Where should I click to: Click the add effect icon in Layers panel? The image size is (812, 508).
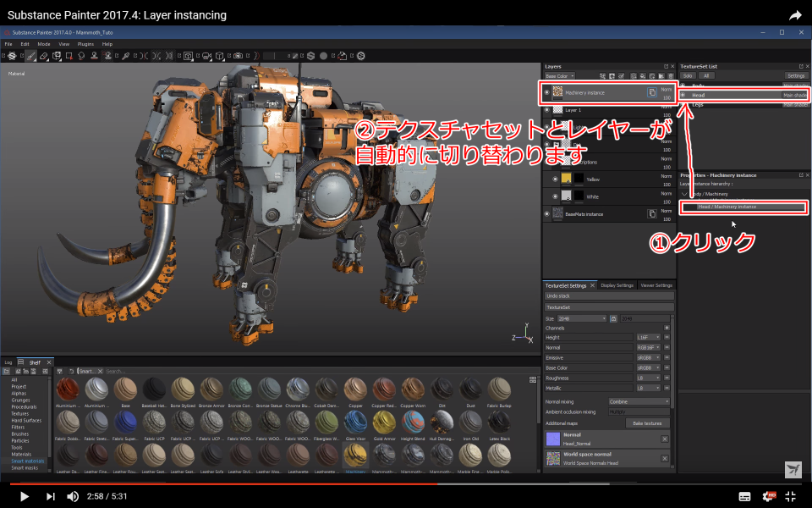602,76
